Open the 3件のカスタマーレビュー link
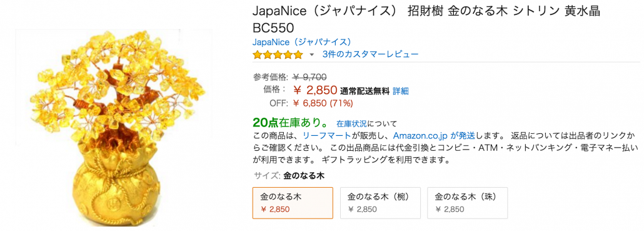This screenshot has height=231, width=644. (371, 54)
